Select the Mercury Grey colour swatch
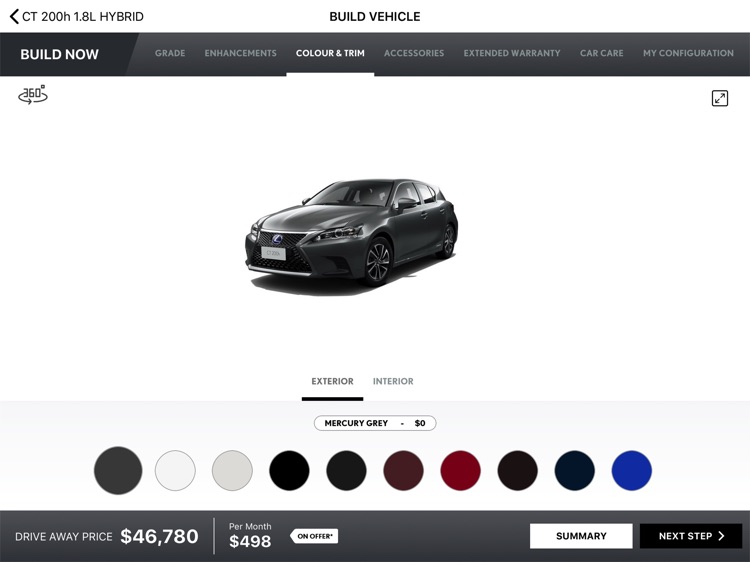The image size is (750, 562). (x=118, y=471)
